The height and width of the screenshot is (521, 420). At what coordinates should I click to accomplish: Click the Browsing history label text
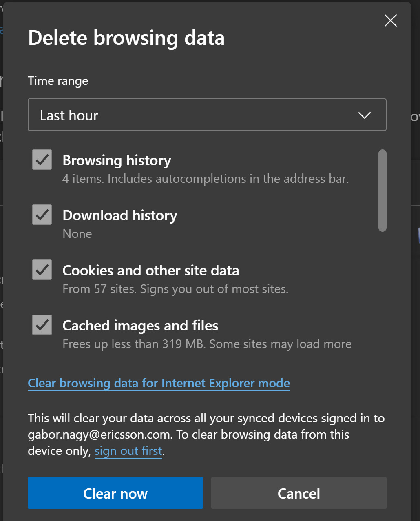(x=117, y=160)
